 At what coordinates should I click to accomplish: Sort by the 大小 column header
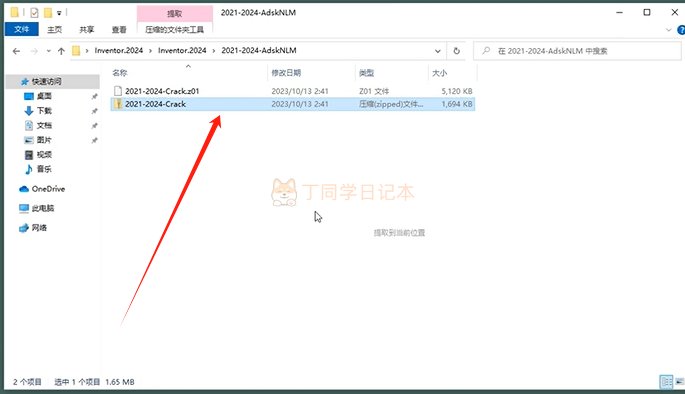pyautogui.click(x=439, y=73)
